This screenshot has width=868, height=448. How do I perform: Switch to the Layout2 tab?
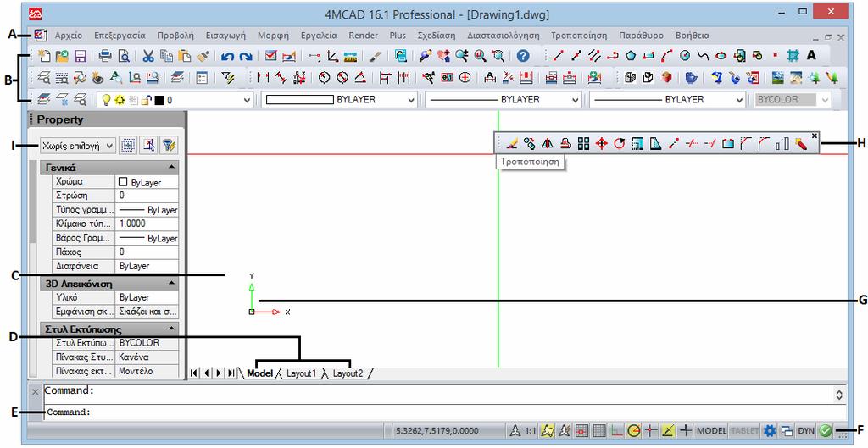(348, 373)
